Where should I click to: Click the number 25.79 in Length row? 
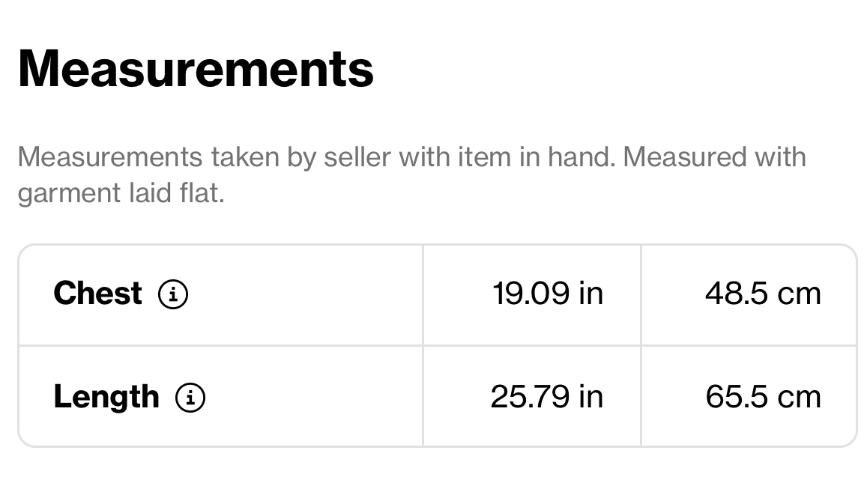[x=530, y=397]
